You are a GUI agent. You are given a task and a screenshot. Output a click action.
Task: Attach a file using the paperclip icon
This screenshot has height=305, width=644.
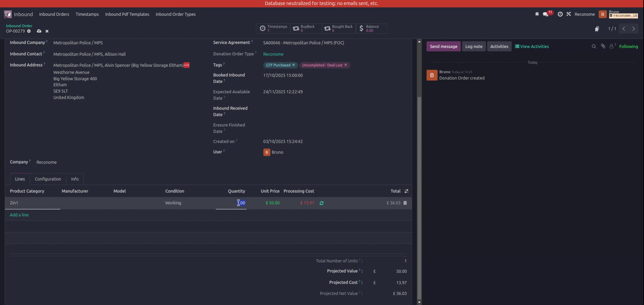603,46
